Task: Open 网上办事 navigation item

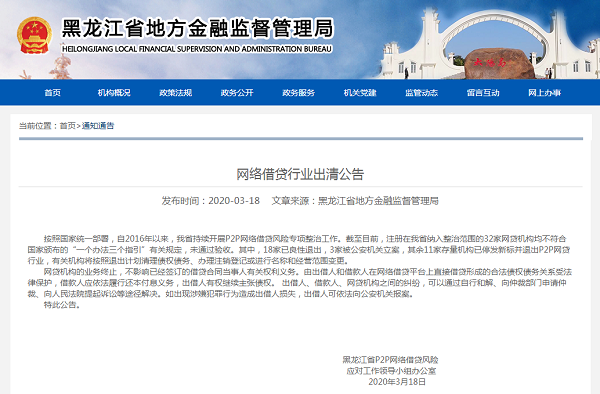Action: coord(545,93)
